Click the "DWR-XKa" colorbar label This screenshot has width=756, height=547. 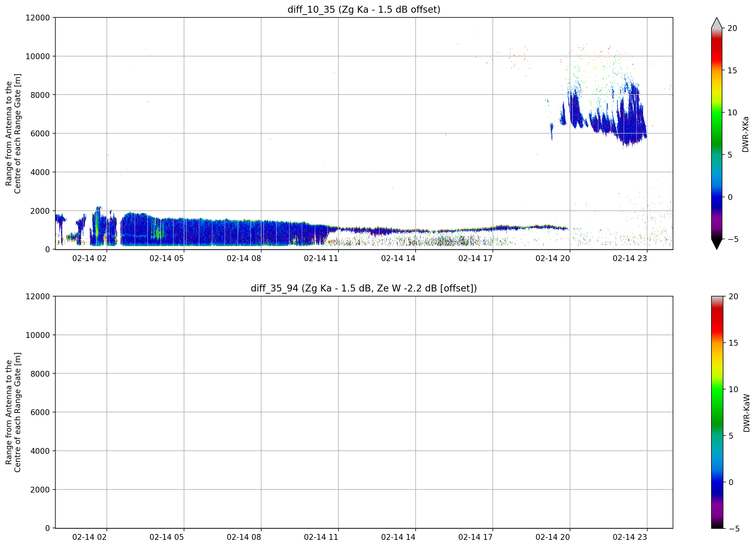coord(745,134)
